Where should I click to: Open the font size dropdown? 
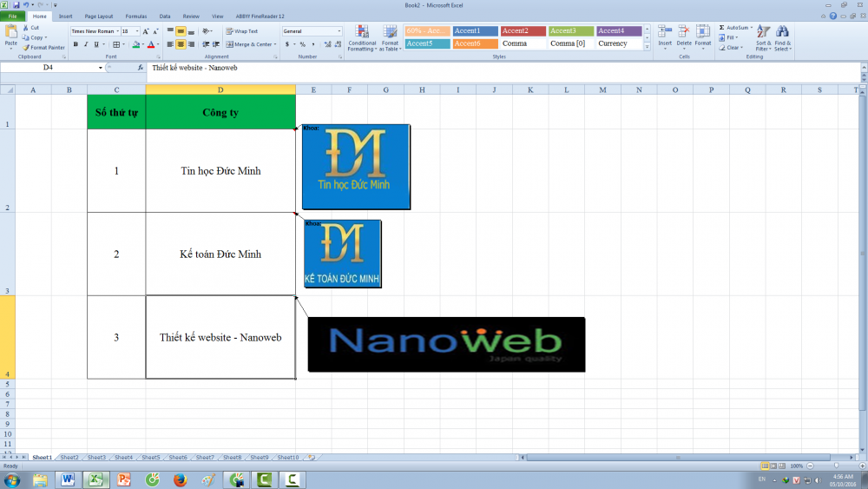click(x=137, y=31)
